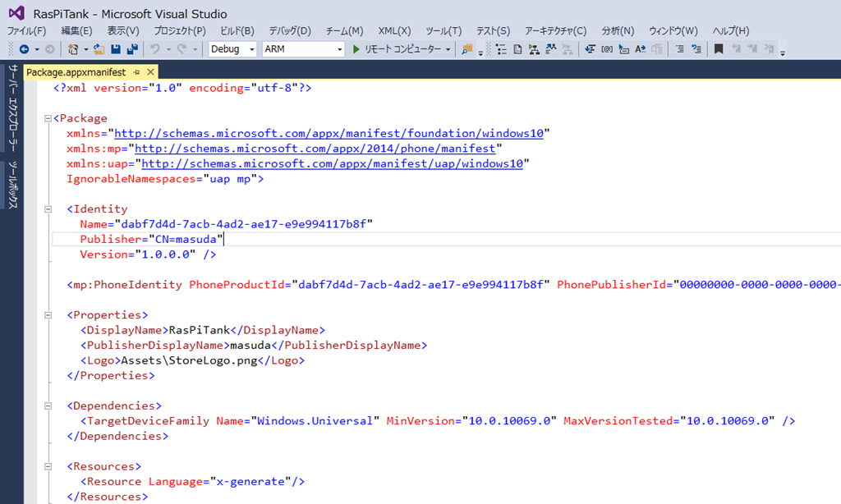Collapse the Identity XML node
The width and height of the screenshot is (841, 504).
click(48, 208)
